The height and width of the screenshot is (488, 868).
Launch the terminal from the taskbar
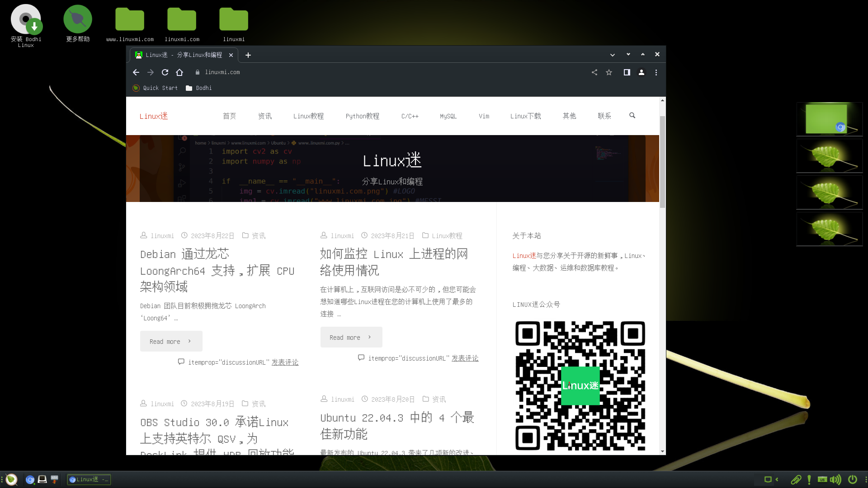42,479
